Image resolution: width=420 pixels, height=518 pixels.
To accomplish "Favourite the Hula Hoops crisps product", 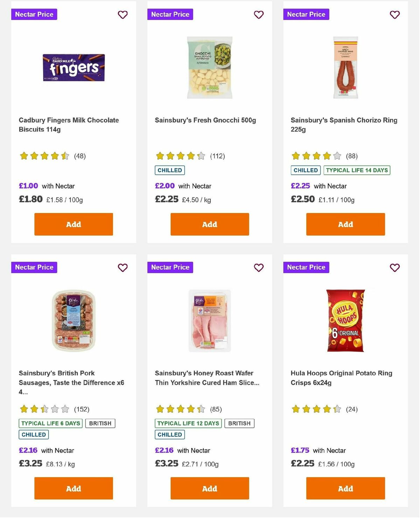I will tap(394, 268).
